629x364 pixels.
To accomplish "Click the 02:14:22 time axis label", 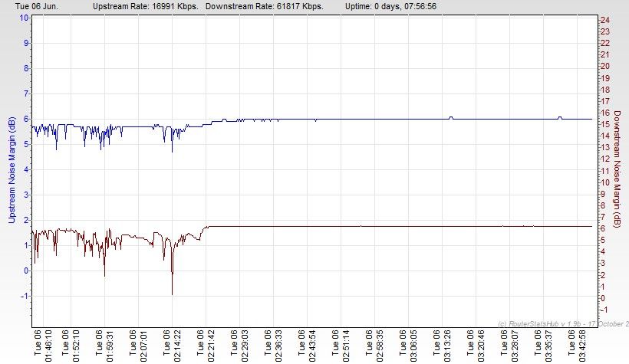I will 173,346.
